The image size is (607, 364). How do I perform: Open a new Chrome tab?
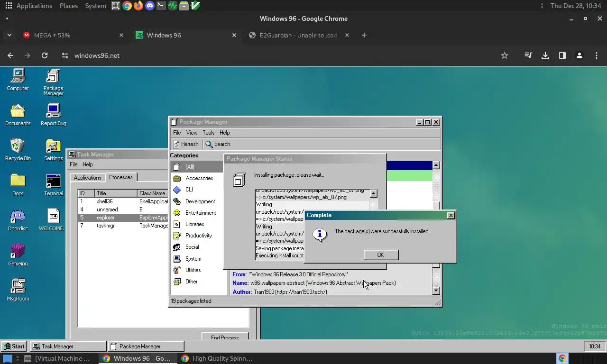click(364, 35)
